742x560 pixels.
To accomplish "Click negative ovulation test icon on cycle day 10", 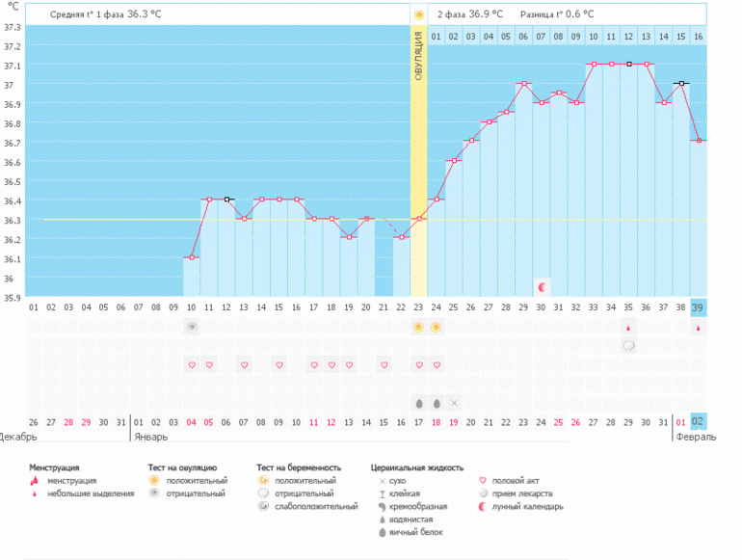I will tap(192, 328).
